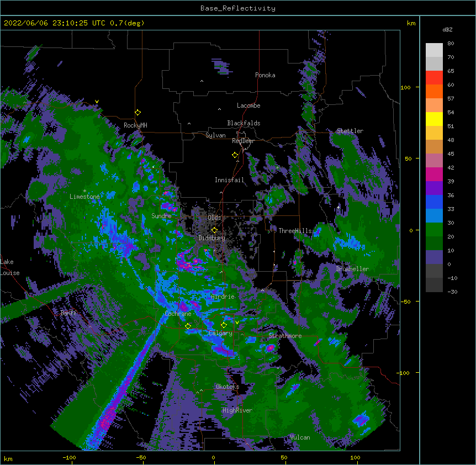Select the Sundre label
The image size is (476, 465).
click(x=161, y=216)
